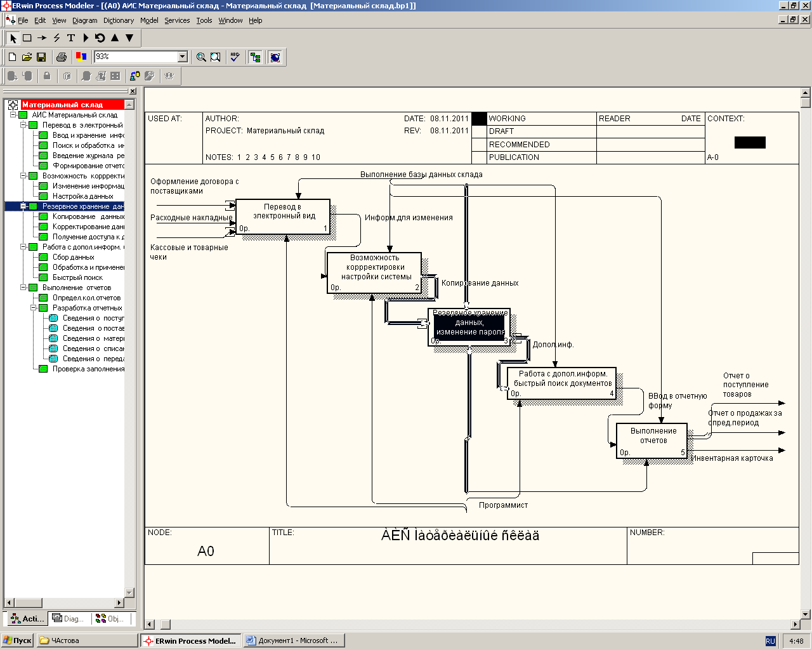Click the ERwin Process Modeler taskbar button
Viewport: 812px width, 650px height.
coord(191,640)
